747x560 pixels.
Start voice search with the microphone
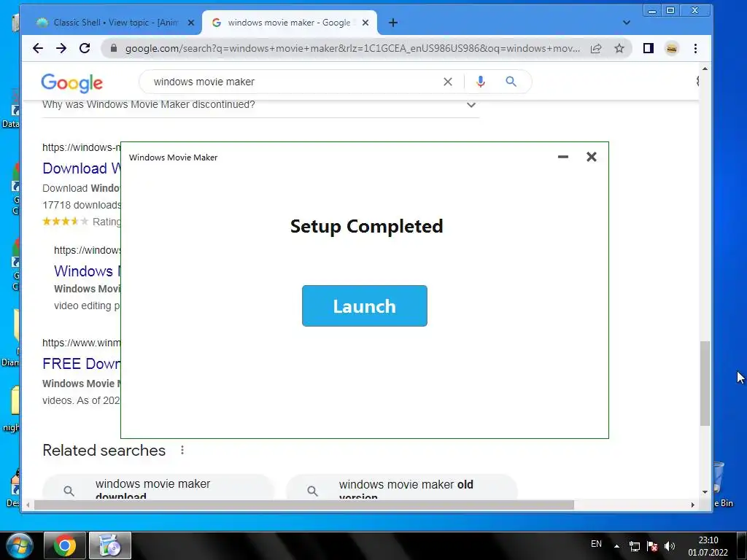pyautogui.click(x=481, y=82)
